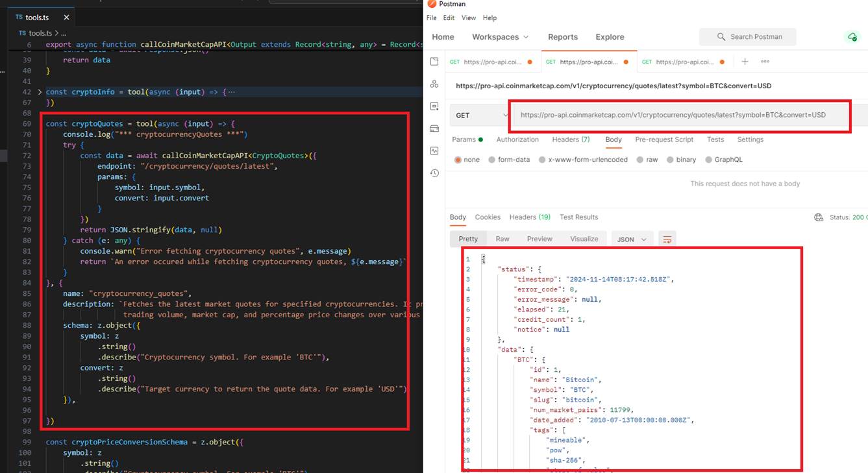
Task: Select the form-data body type radio
Action: click(x=492, y=160)
